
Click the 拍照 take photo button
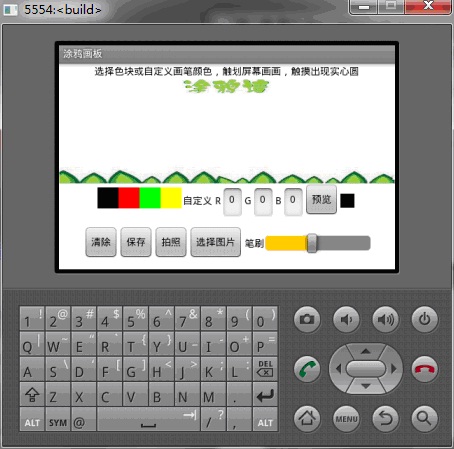coord(171,242)
